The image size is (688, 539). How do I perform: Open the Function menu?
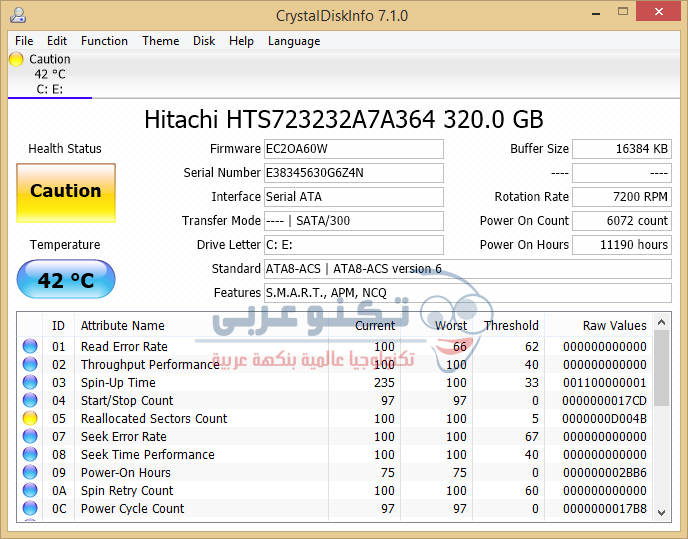tap(104, 41)
